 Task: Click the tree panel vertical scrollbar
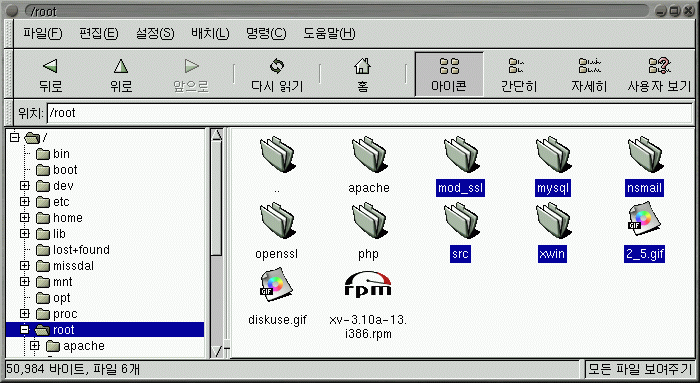click(217, 243)
